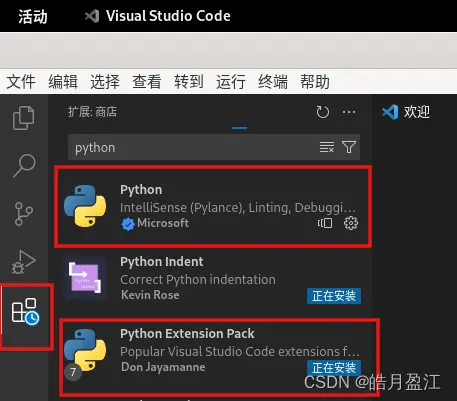Image resolution: width=457 pixels, height=401 pixels.
Task: Open the Python extension manage gear
Action: (x=351, y=223)
